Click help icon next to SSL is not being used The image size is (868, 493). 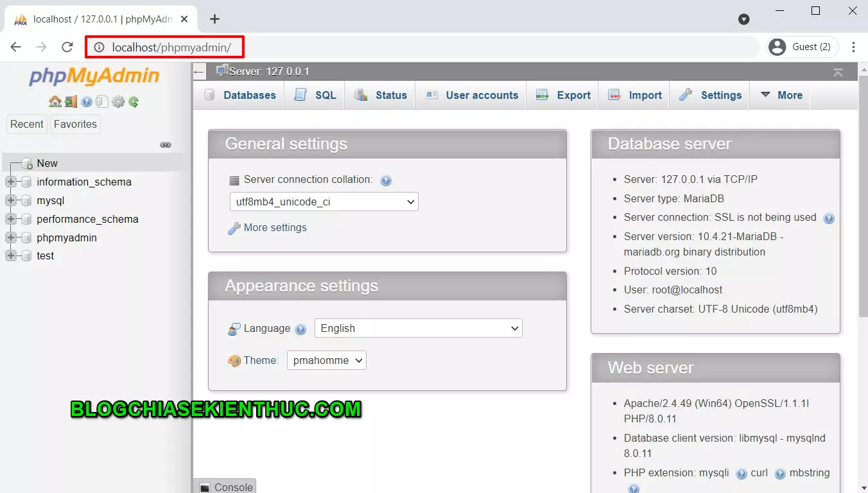tap(829, 218)
